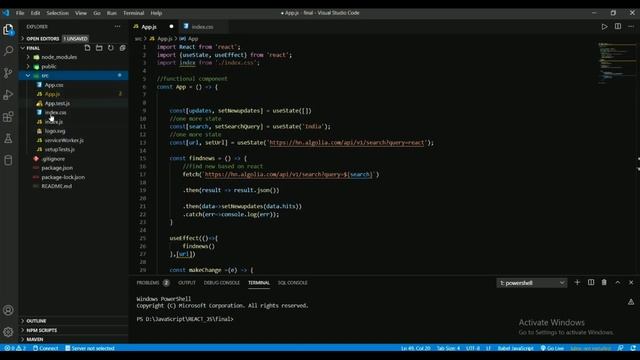Open the Test flask view
640x360 pixels.
pos(8,139)
